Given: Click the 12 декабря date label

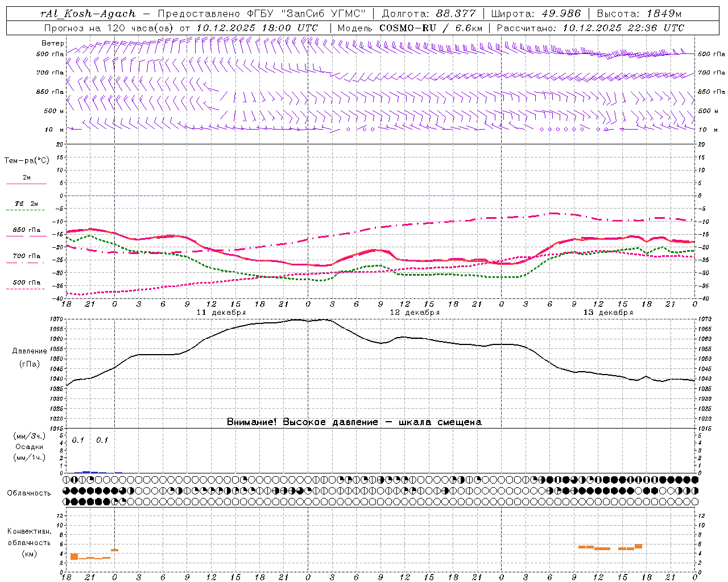Looking at the screenshot, I should [415, 313].
